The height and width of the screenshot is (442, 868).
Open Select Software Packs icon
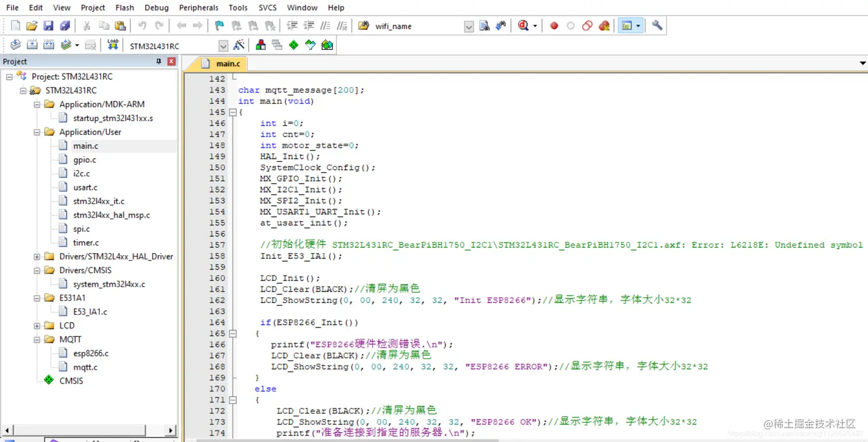coord(311,45)
